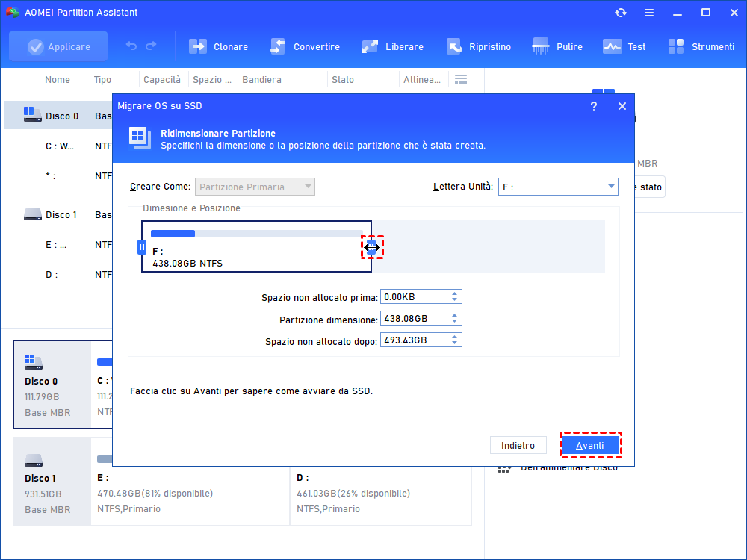Select the Bandiera column header
This screenshot has height=560, width=747.
pyautogui.click(x=261, y=80)
